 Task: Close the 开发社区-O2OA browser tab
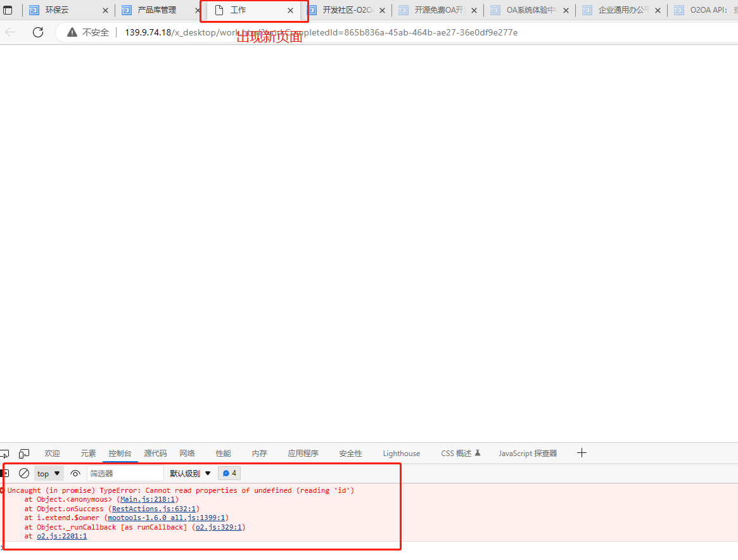382,10
